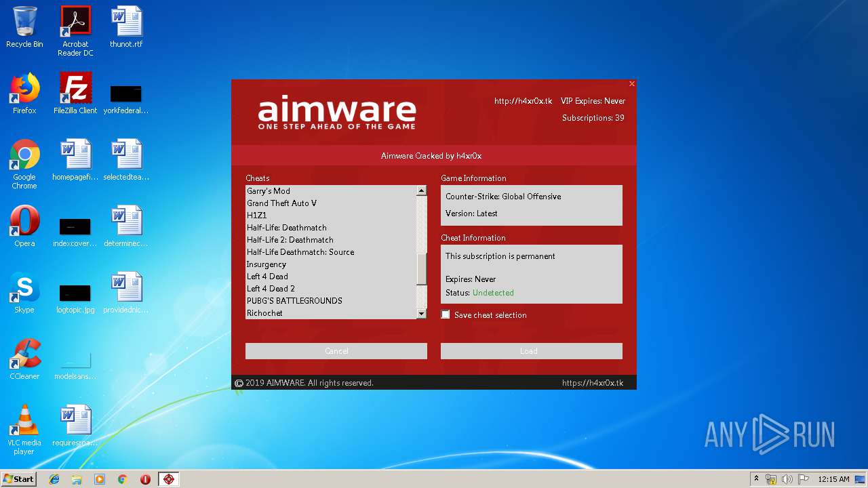The width and height of the screenshot is (868, 488).
Task: Open the https://h4xr0x.tk footer link
Action: coord(593,383)
